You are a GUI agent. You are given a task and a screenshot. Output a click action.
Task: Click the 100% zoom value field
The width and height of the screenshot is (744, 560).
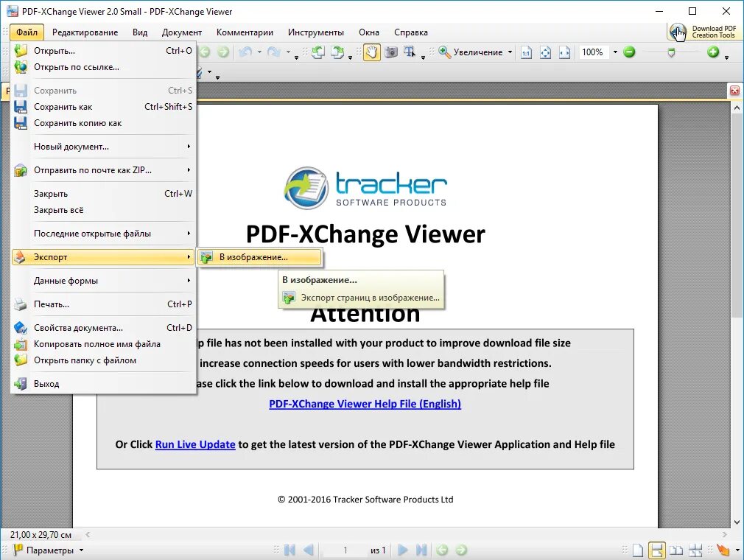[594, 52]
